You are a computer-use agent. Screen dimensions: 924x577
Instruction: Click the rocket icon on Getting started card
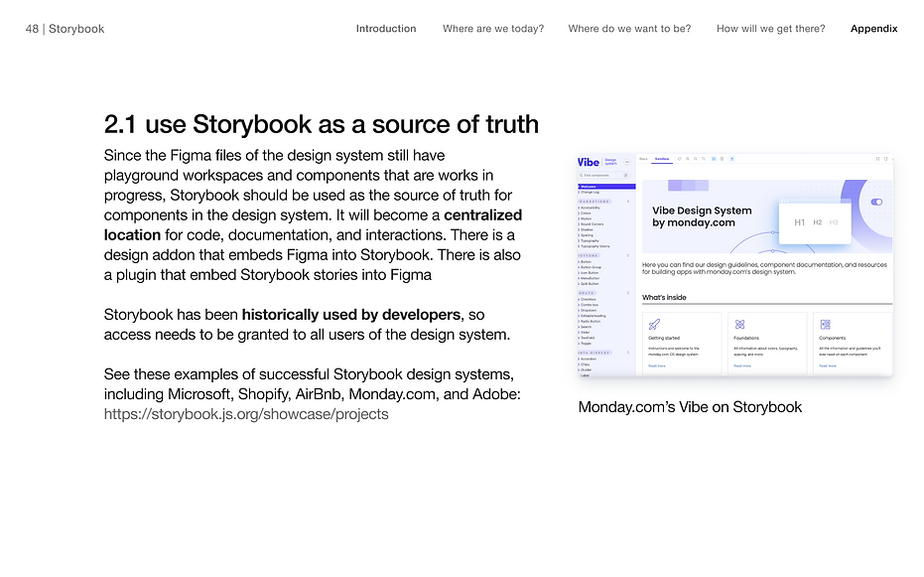pos(654,324)
